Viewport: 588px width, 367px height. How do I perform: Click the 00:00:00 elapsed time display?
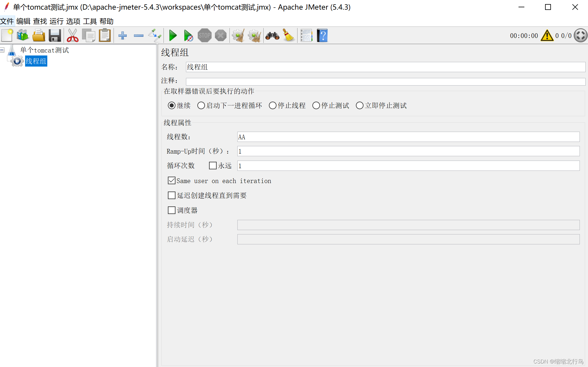tap(524, 36)
